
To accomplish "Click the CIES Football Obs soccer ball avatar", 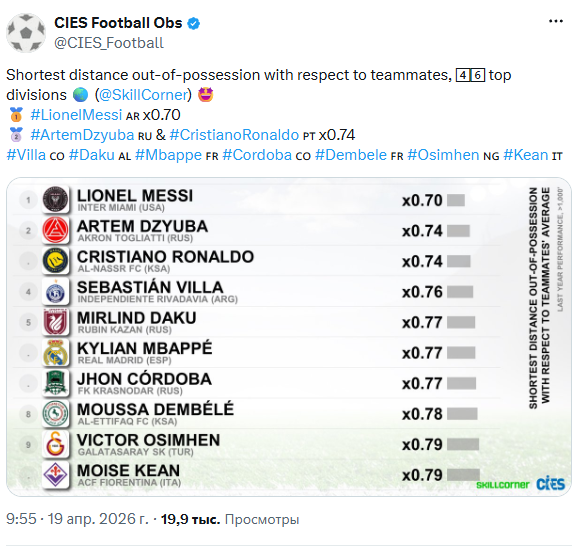I will (x=26, y=33).
